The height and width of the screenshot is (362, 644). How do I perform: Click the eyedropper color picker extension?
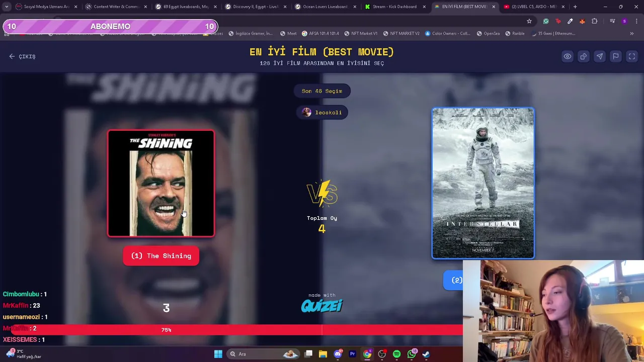(570, 21)
